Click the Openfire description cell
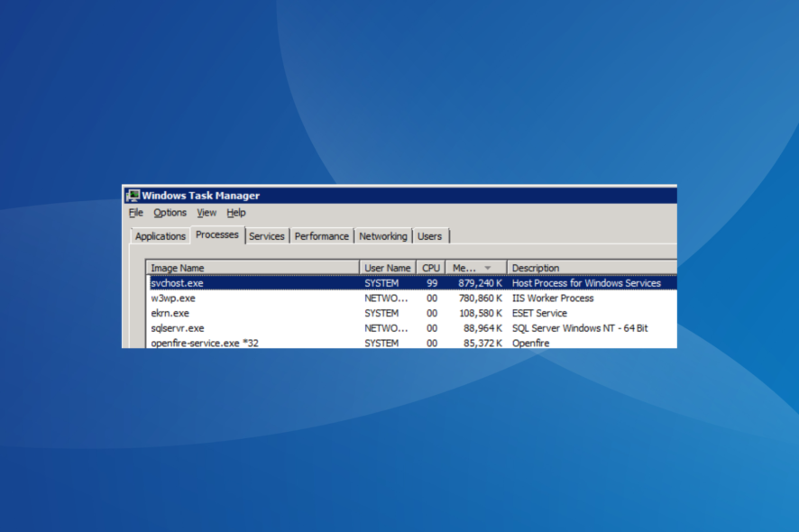This screenshot has height=532, width=799. point(531,343)
